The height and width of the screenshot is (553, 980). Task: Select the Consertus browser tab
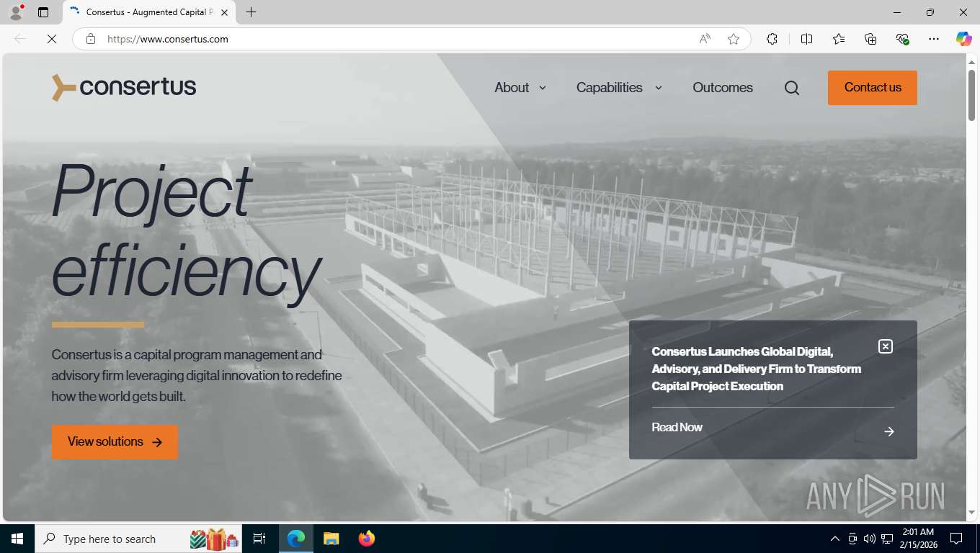pyautogui.click(x=148, y=12)
